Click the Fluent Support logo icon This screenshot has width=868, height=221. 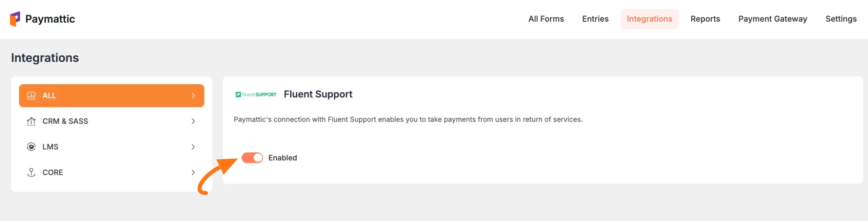point(256,94)
